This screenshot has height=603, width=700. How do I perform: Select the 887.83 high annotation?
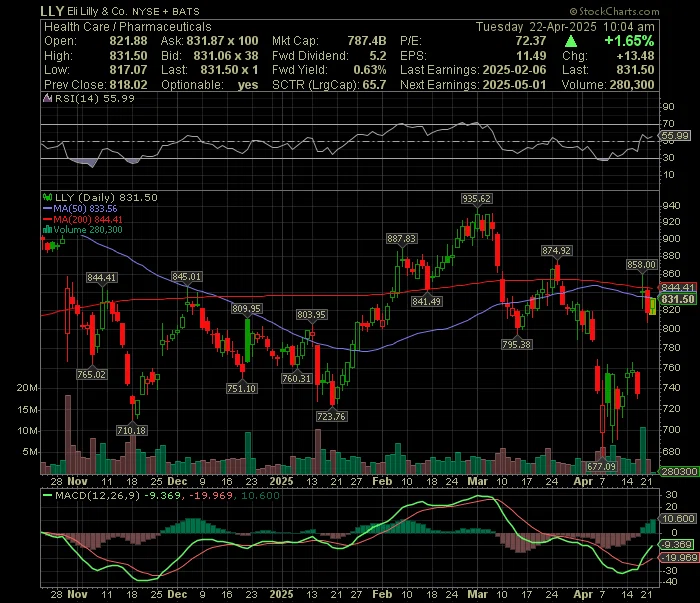(x=401, y=239)
